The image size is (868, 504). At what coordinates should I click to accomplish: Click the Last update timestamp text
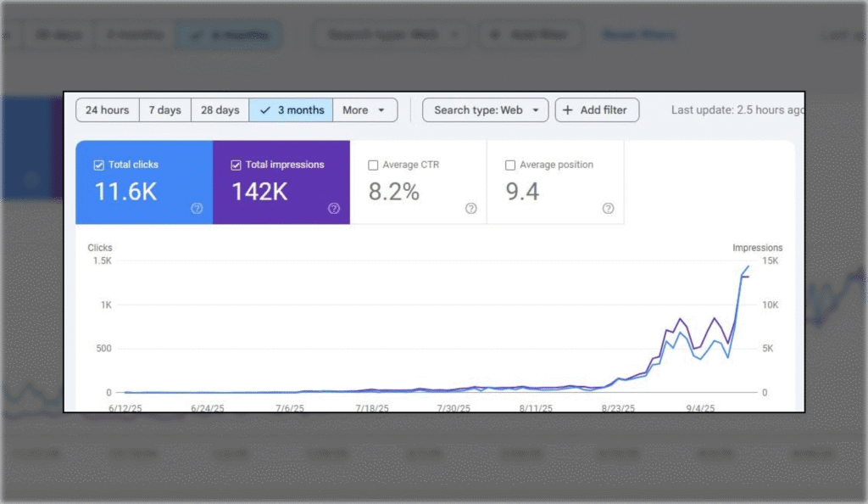coord(736,110)
